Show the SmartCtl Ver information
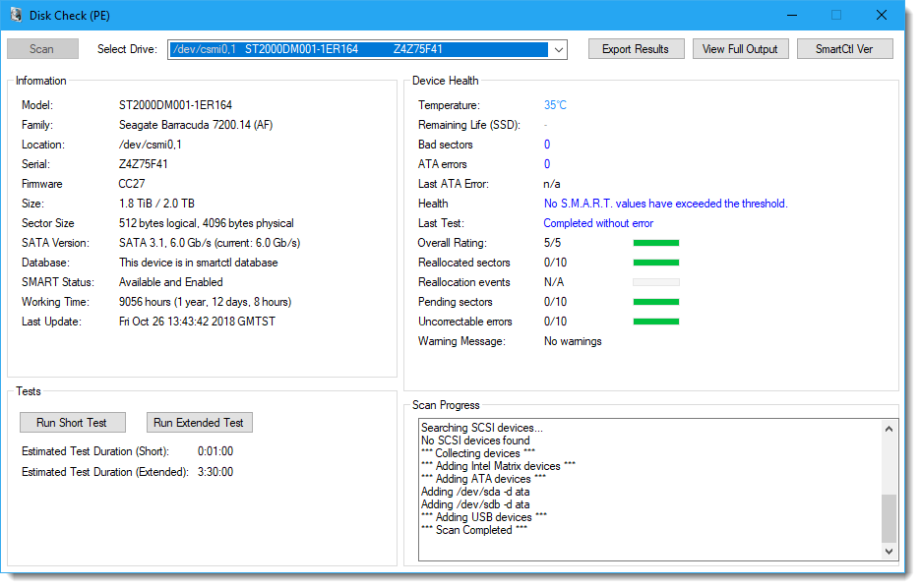920x588 pixels. [x=843, y=49]
